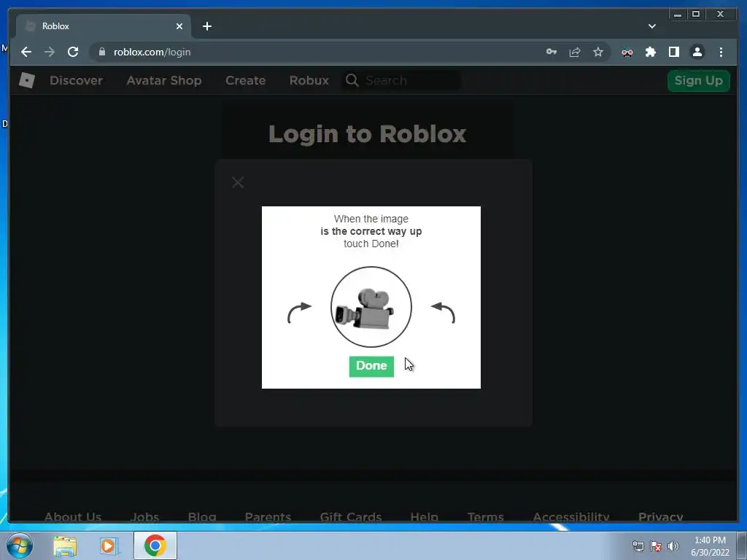
Task: View site info lock icon
Action: point(101,52)
